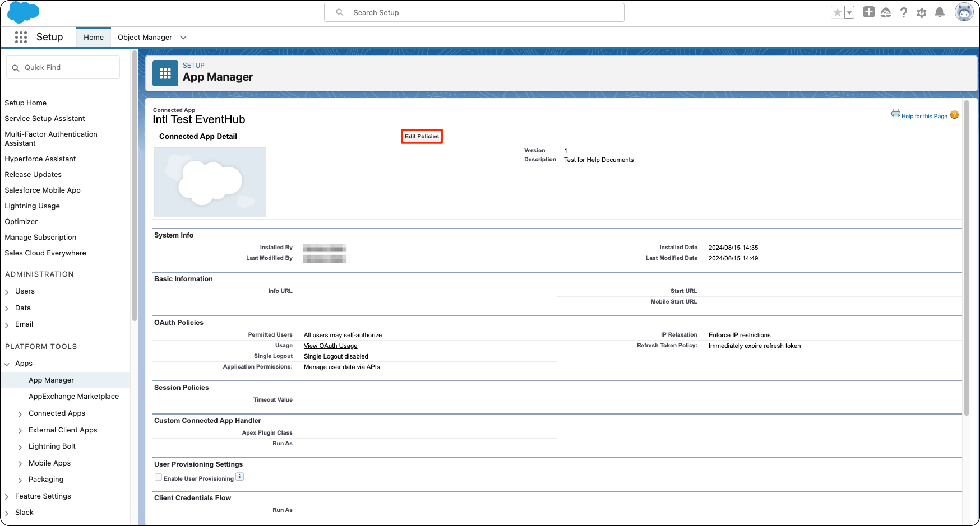Expand the Email section
980x526 pixels.
tap(7, 325)
